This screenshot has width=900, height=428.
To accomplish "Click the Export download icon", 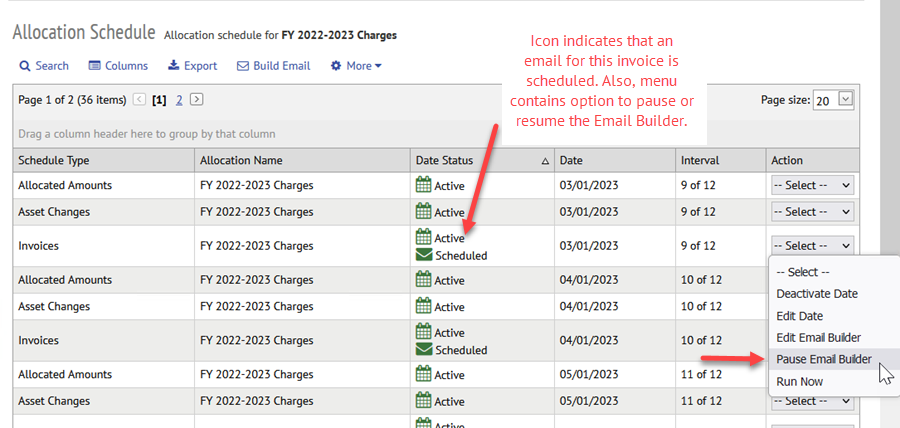I will [173, 65].
